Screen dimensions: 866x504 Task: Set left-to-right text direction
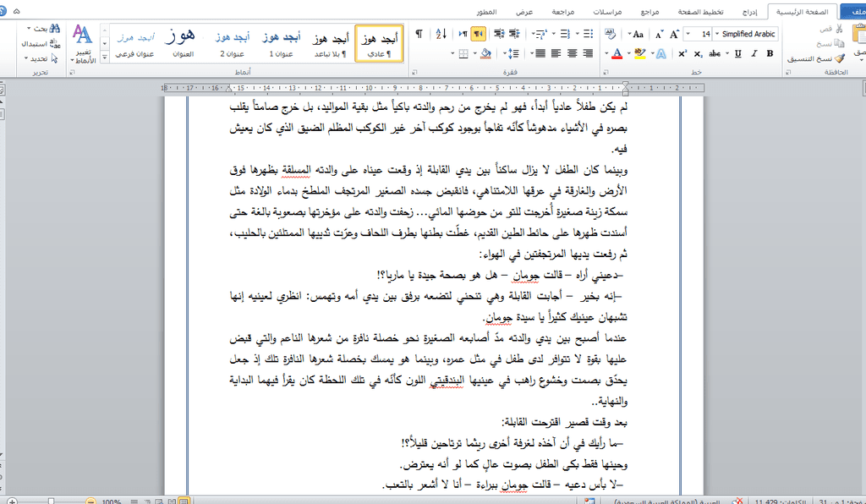(463, 34)
